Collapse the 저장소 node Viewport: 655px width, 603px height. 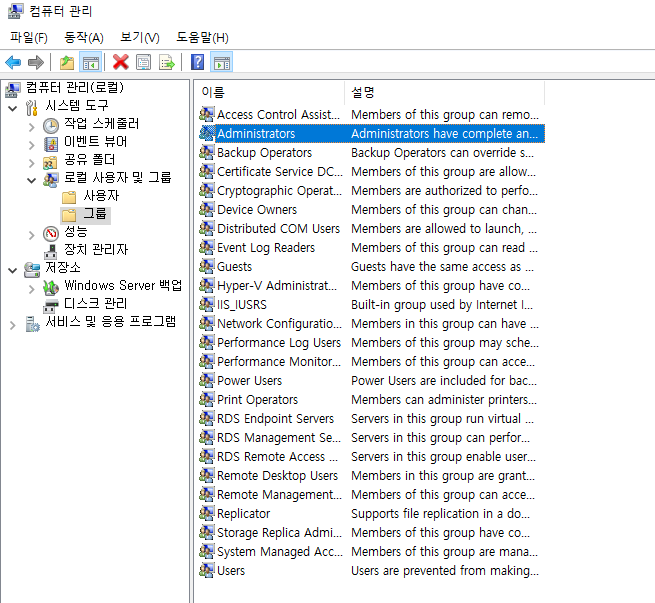pos(13,271)
